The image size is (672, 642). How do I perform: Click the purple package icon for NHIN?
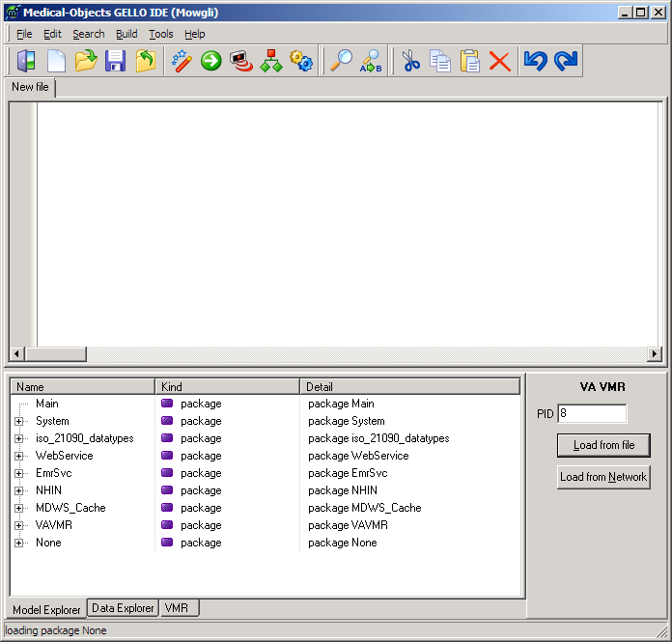pos(167,490)
